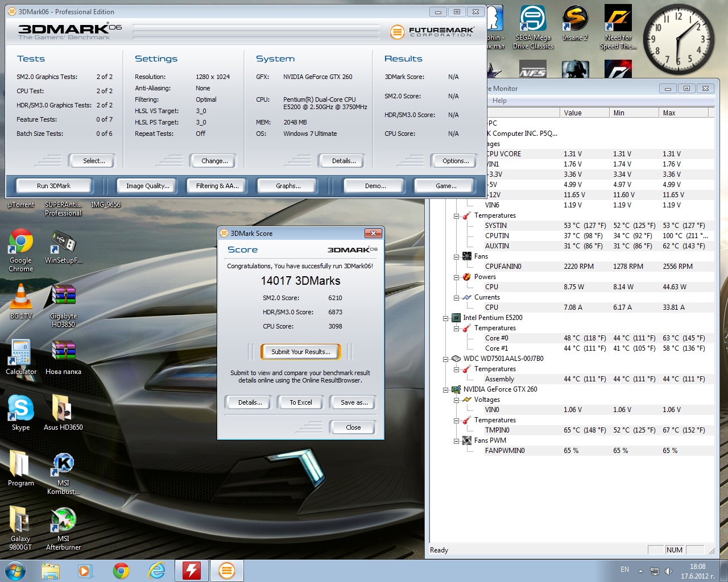
Task: Click the network icon in system tray
Action: [655, 571]
